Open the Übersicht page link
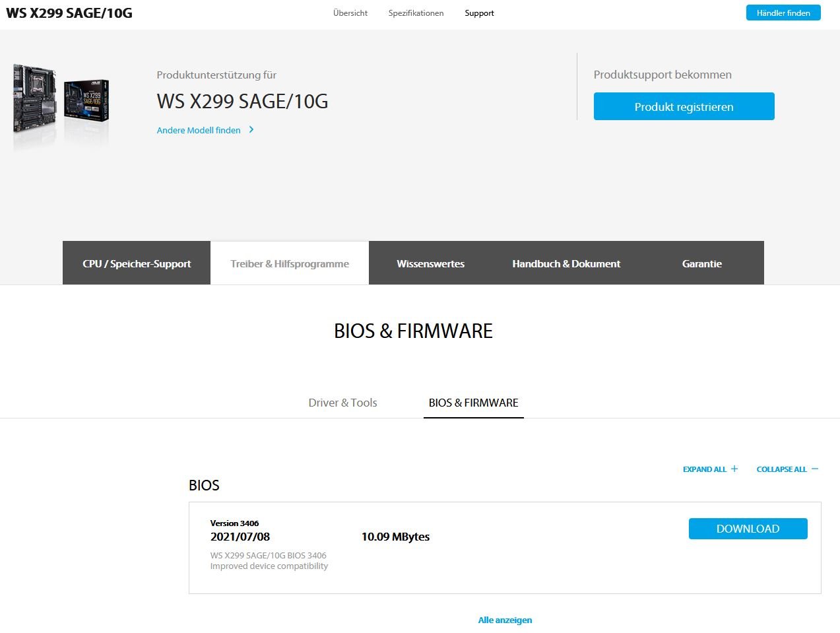The height and width of the screenshot is (633, 840). pyautogui.click(x=350, y=13)
